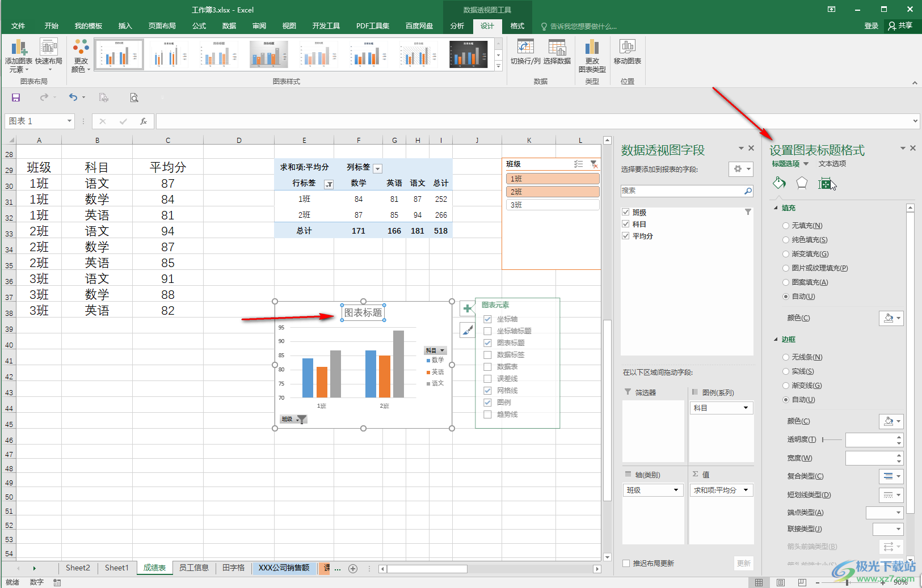Viewport: 922px width, 588px height.
Task: Select Solid line border option
Action: [x=786, y=371]
